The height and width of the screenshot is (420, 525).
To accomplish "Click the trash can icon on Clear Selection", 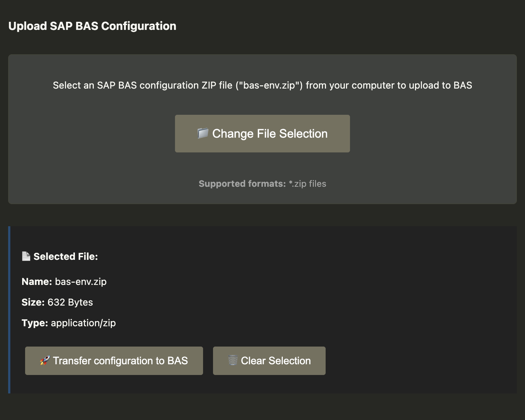I will 233,361.
